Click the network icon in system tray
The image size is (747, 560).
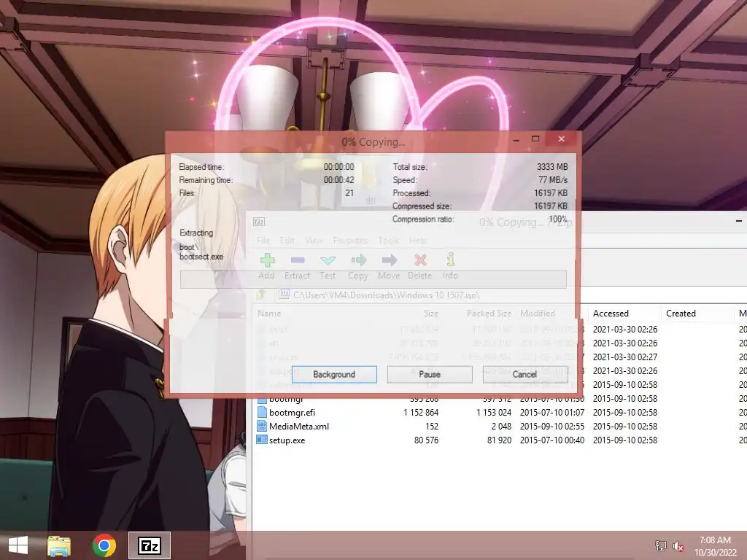(661, 545)
